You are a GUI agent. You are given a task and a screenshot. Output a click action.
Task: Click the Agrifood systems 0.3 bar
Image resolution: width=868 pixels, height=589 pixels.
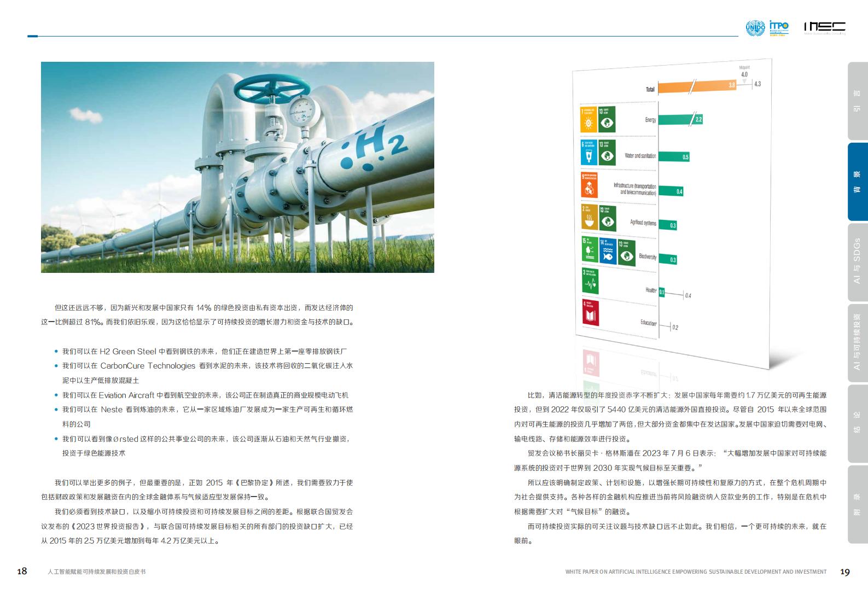tap(668, 224)
